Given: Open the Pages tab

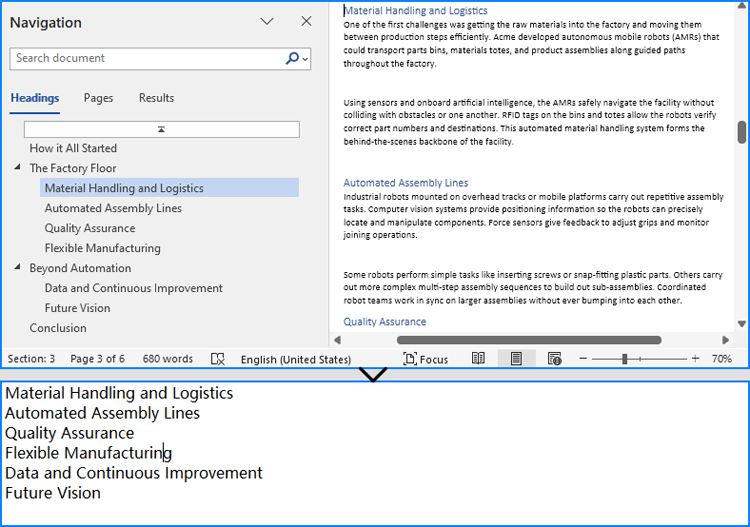Looking at the screenshot, I should (98, 98).
